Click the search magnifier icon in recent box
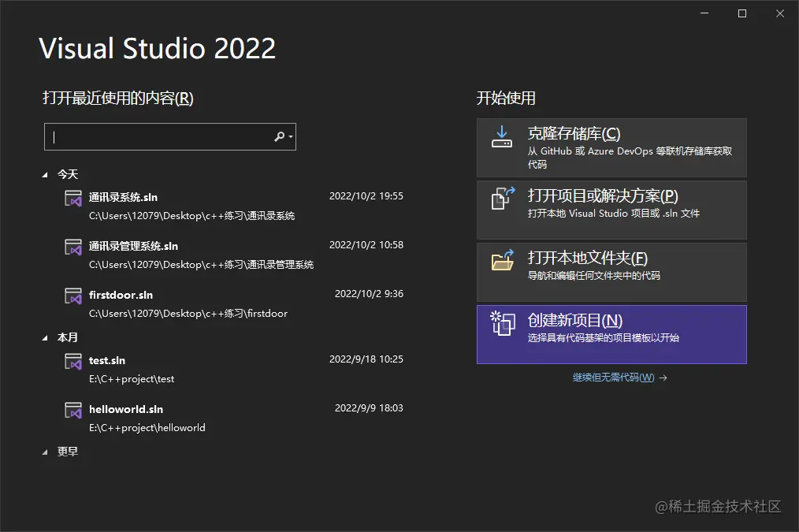 click(279, 136)
